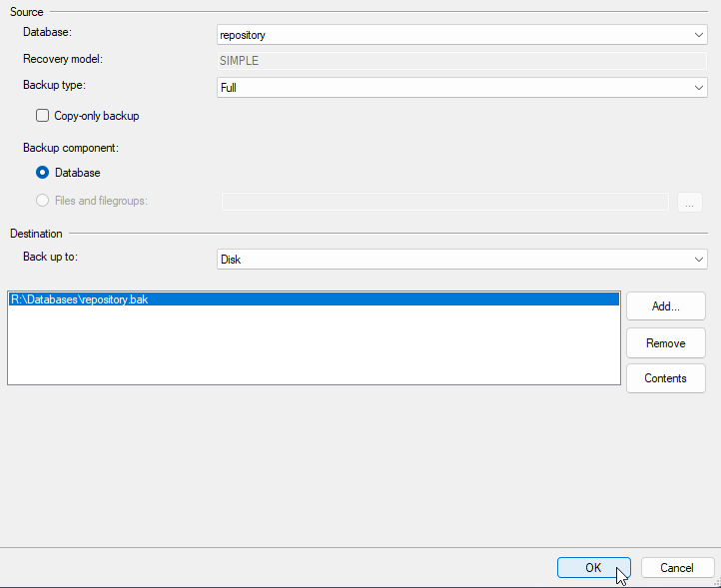721x588 pixels.
Task: Click the Recovery model SIMPLE field
Action: pyautogui.click(x=462, y=61)
